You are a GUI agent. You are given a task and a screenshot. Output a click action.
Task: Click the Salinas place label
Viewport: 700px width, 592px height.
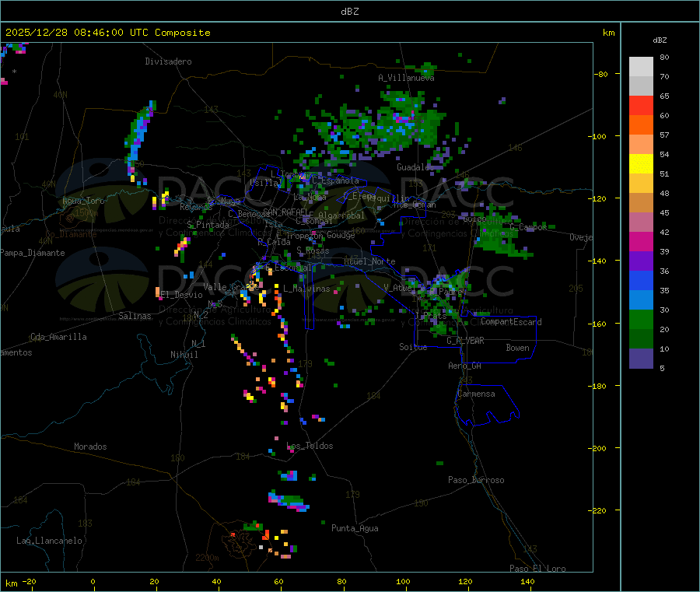pyautogui.click(x=135, y=316)
